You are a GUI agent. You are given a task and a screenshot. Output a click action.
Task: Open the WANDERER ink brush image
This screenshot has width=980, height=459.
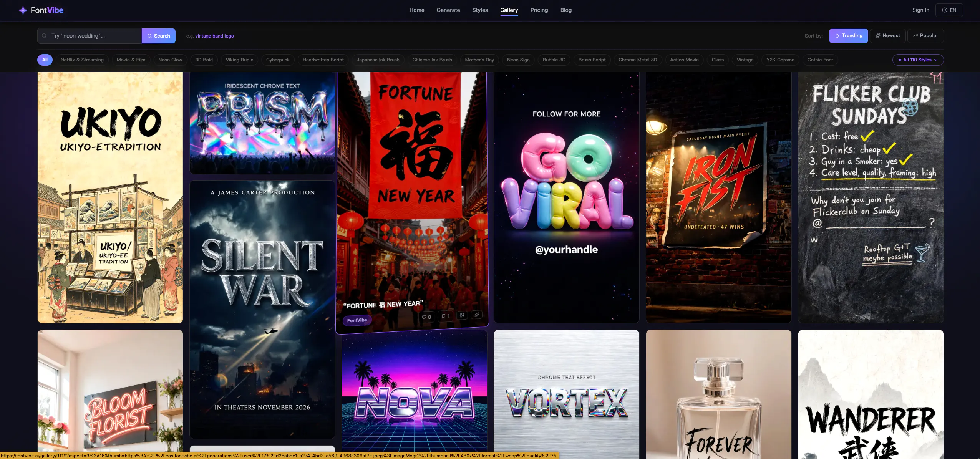point(871,394)
